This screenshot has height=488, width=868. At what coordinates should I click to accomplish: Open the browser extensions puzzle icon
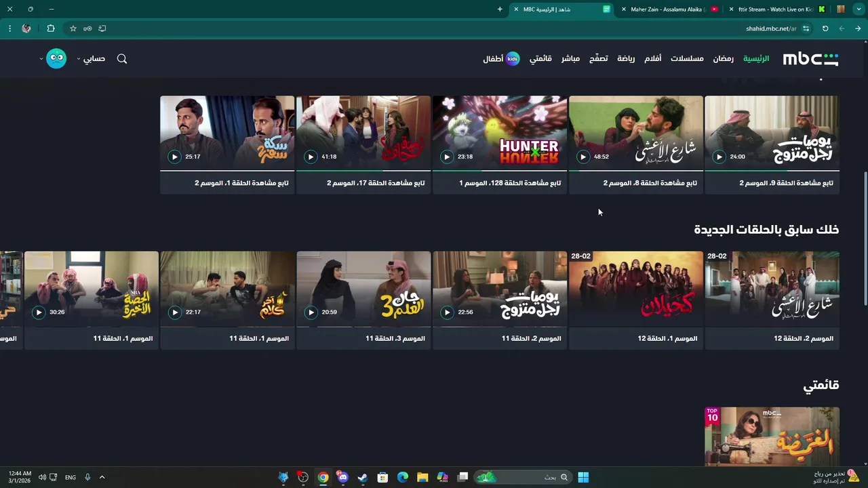(51, 28)
